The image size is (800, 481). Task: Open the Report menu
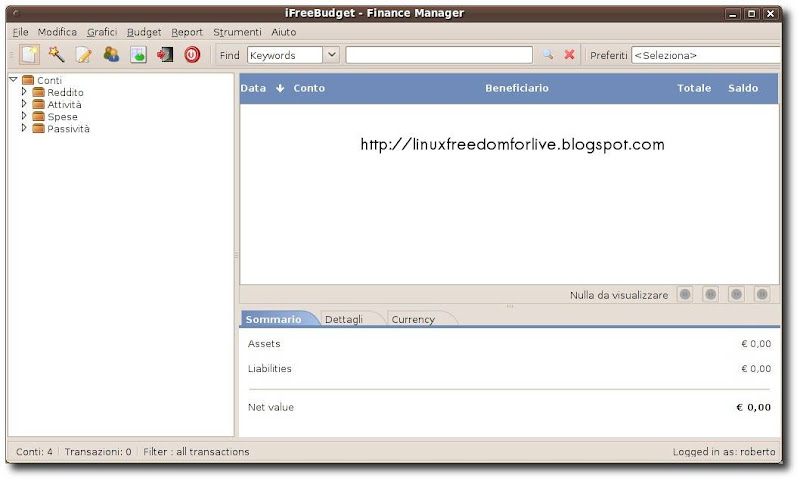187,32
